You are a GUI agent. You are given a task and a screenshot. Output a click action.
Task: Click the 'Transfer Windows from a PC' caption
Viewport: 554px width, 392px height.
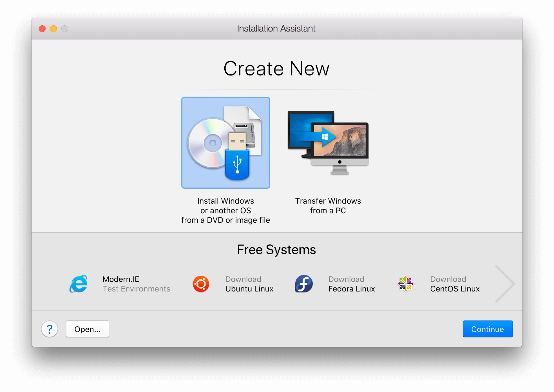pyautogui.click(x=328, y=206)
